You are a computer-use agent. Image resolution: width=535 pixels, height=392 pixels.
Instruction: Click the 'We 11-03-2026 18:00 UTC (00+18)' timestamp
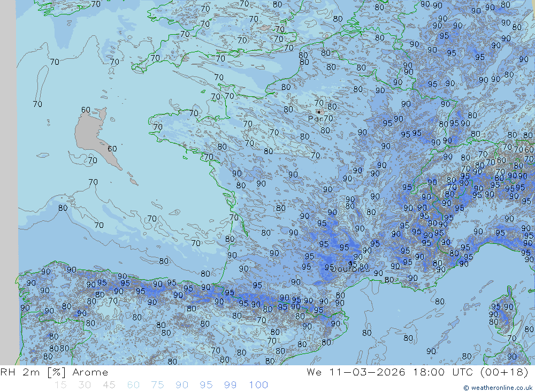(x=418, y=372)
